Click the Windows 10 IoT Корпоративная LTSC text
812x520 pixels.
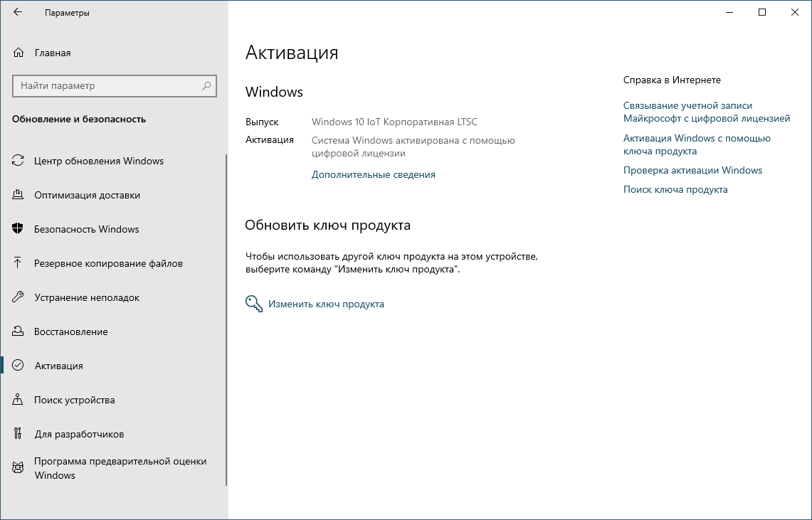point(394,122)
